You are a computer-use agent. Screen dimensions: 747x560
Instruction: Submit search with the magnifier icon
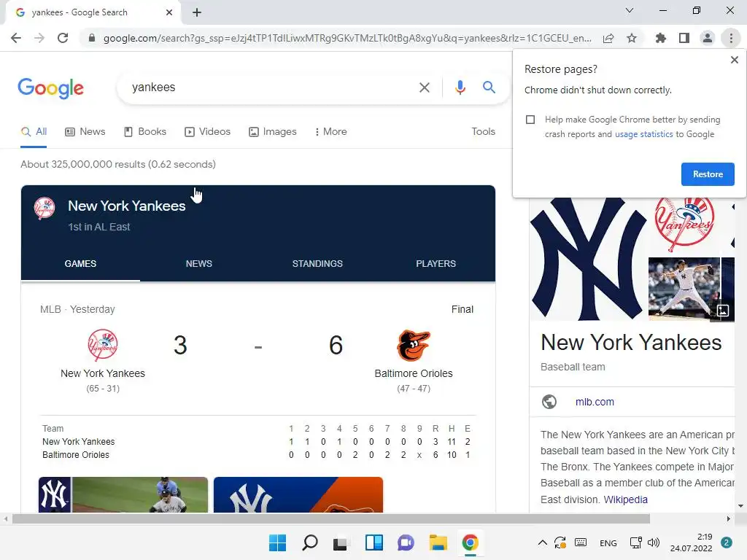489,87
